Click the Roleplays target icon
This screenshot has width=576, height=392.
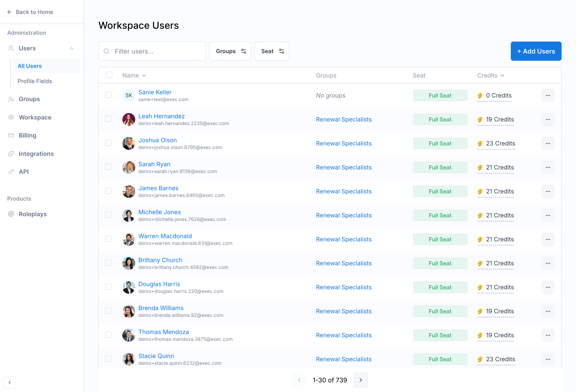pyautogui.click(x=11, y=214)
